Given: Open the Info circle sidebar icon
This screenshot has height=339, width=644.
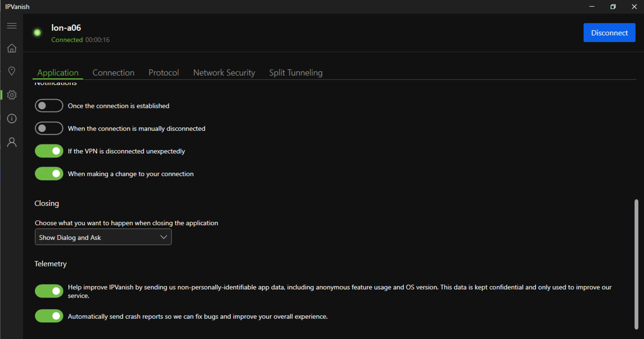Looking at the screenshot, I should coord(12,118).
